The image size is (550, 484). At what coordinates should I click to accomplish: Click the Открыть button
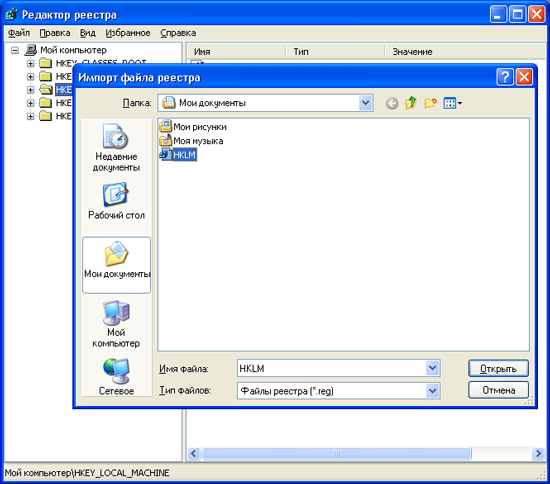click(498, 369)
